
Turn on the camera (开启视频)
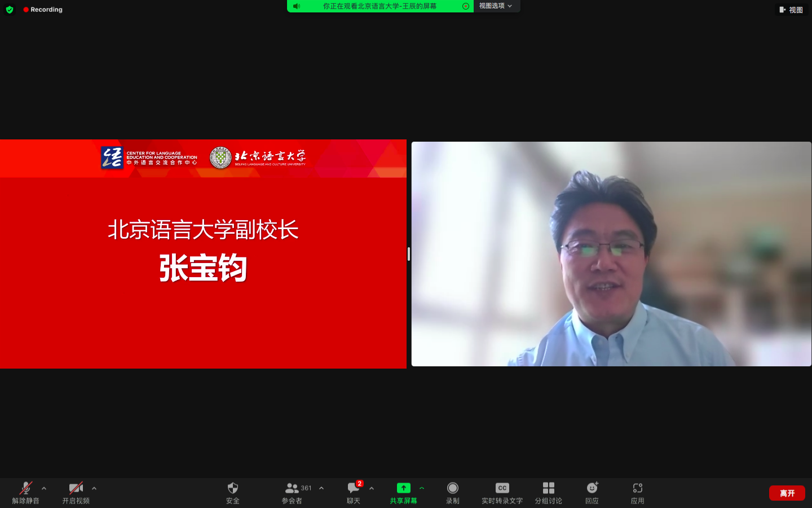click(x=76, y=489)
